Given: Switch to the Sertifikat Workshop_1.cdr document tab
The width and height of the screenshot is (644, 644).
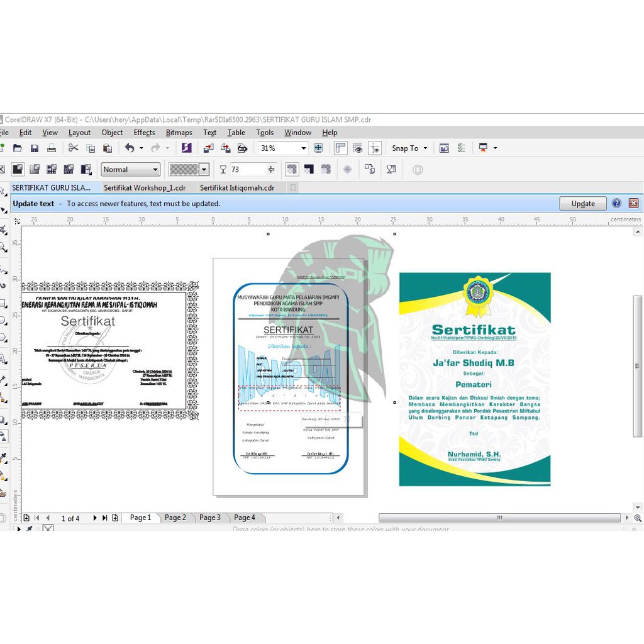Looking at the screenshot, I should pyautogui.click(x=146, y=187).
